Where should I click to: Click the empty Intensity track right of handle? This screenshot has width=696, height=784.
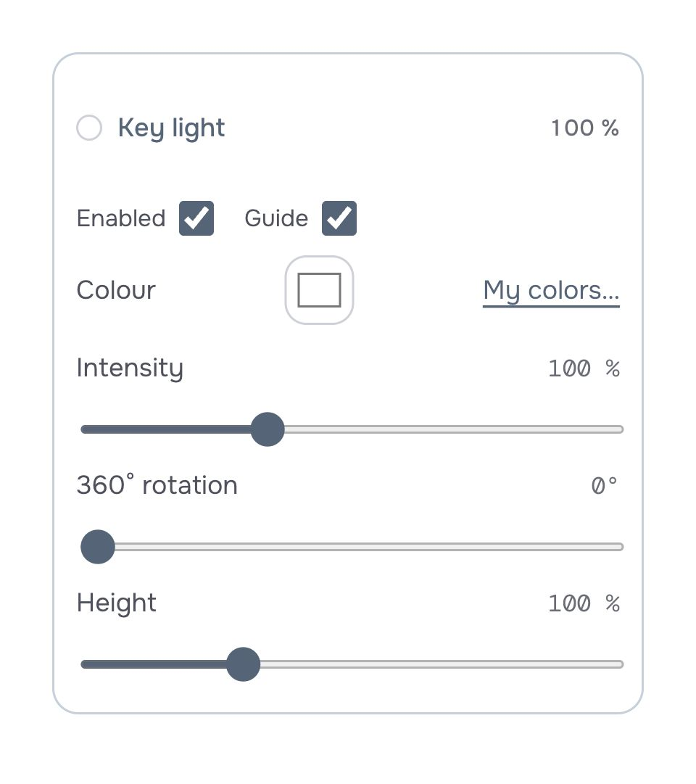454,429
